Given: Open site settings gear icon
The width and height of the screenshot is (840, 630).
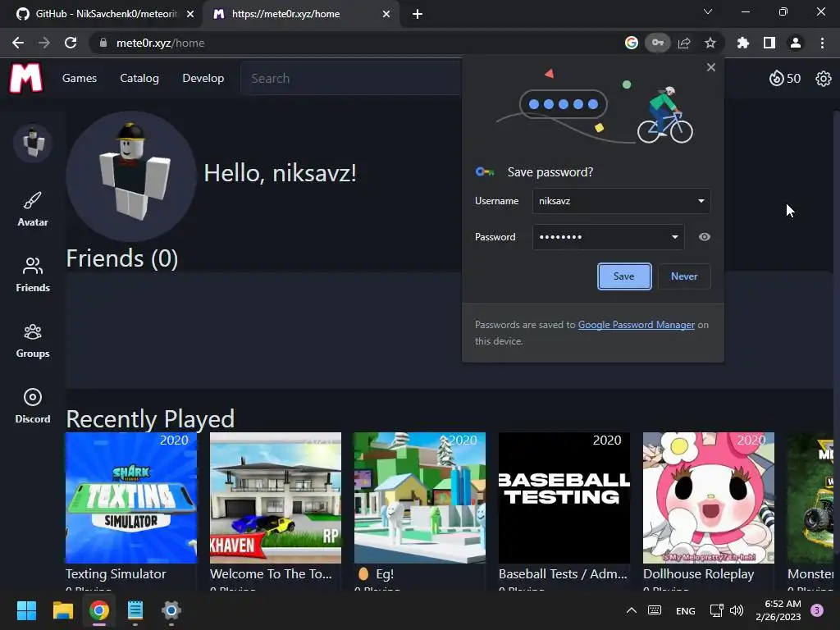Looking at the screenshot, I should pos(824,79).
